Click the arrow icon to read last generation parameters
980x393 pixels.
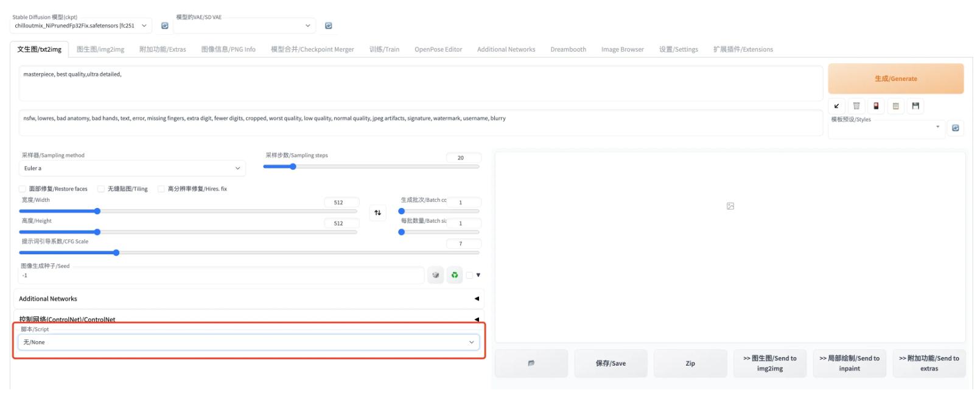(836, 106)
